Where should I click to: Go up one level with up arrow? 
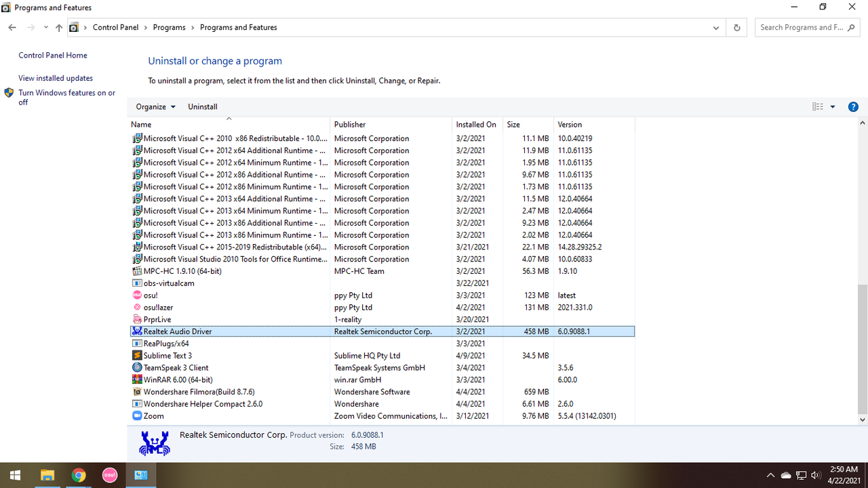[x=59, y=28]
